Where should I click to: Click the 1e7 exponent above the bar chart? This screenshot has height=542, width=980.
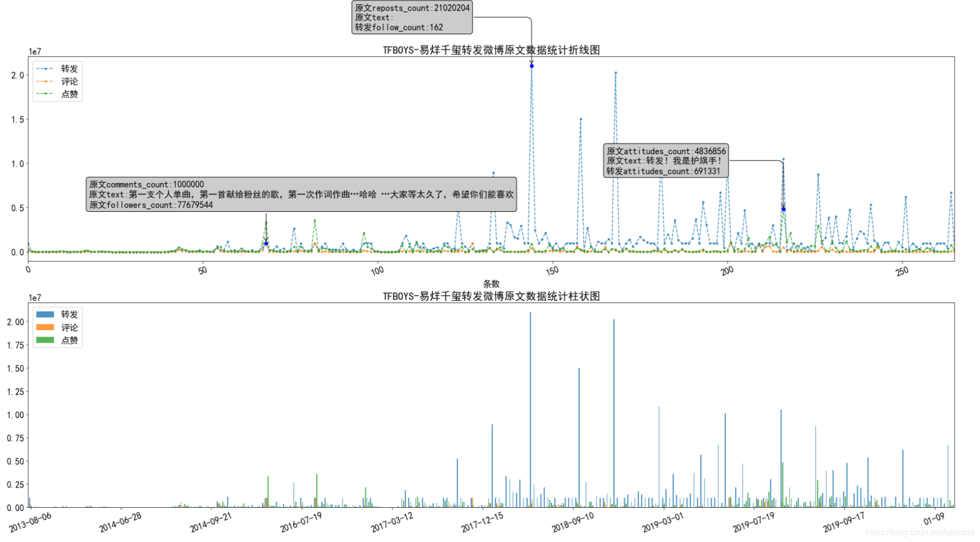[35, 298]
